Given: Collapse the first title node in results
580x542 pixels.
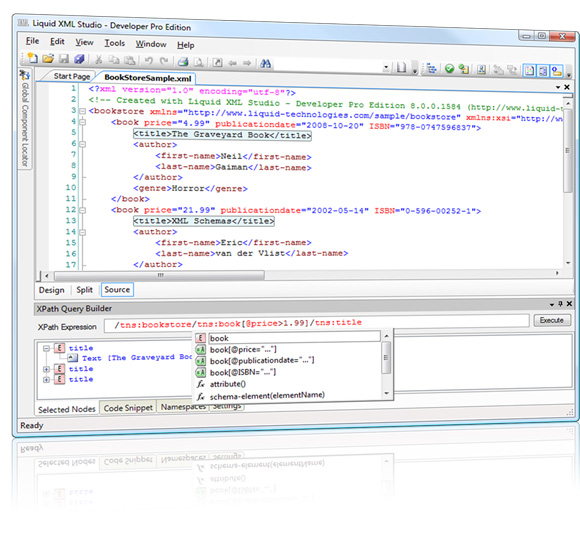Looking at the screenshot, I should tap(46, 349).
